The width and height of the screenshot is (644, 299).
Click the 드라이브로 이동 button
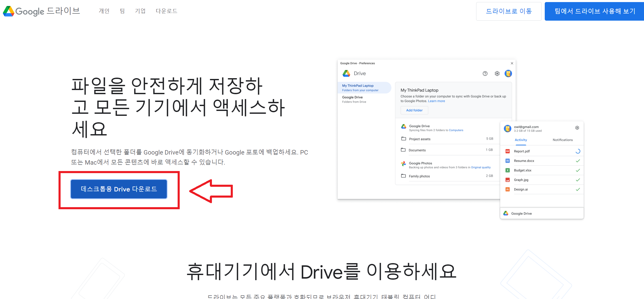509,11
